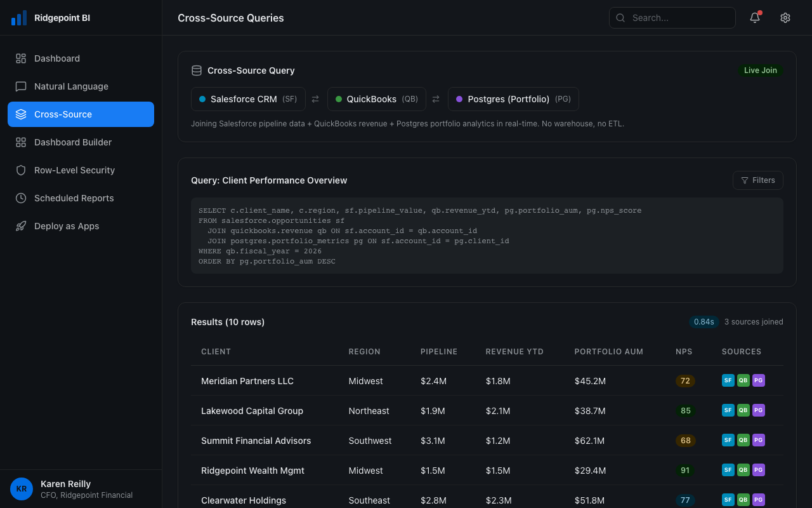
Task: Select the Salesforce CRM source chip
Action: (x=248, y=98)
